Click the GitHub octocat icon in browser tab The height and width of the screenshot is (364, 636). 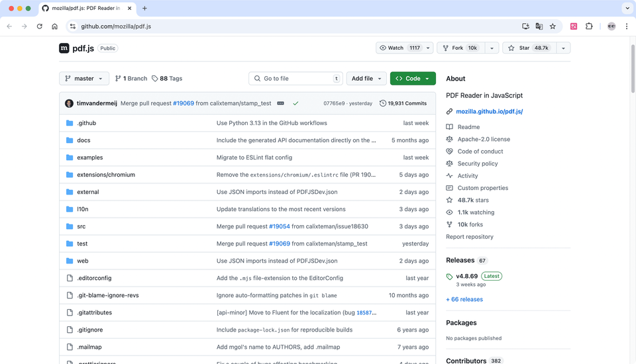point(45,9)
